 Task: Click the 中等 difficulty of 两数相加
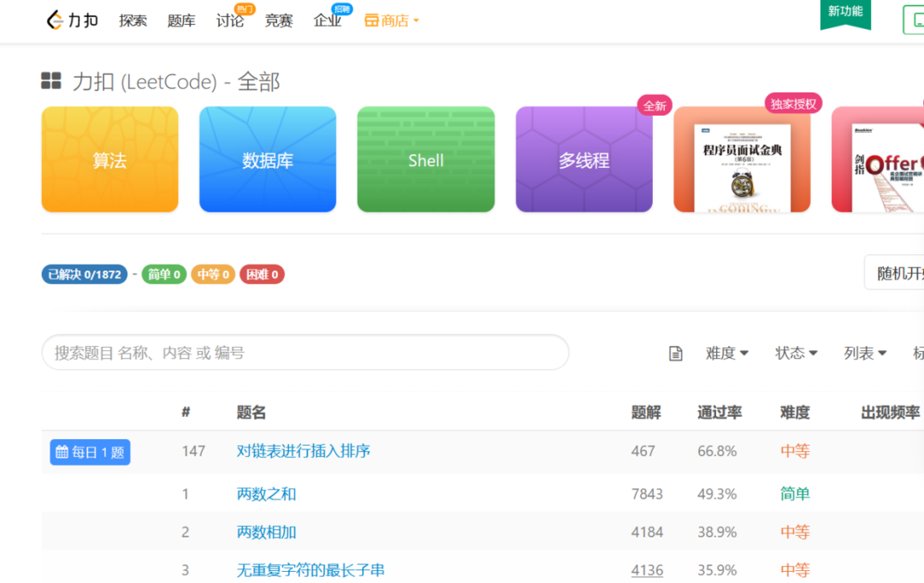pos(795,532)
